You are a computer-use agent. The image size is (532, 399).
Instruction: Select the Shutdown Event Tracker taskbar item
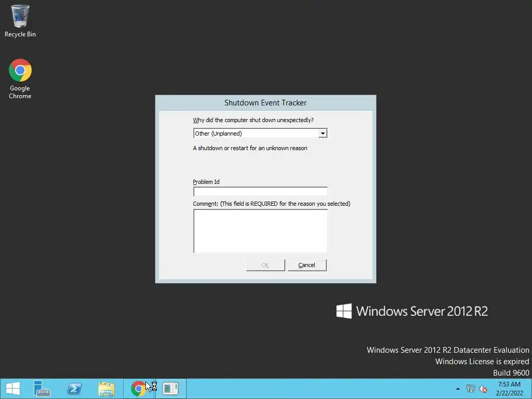[170, 389]
